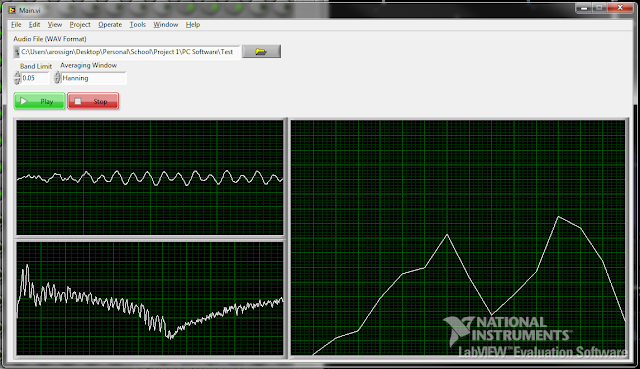Open the folder browse icon for audio file
The image size is (640, 369).
pyautogui.click(x=261, y=51)
